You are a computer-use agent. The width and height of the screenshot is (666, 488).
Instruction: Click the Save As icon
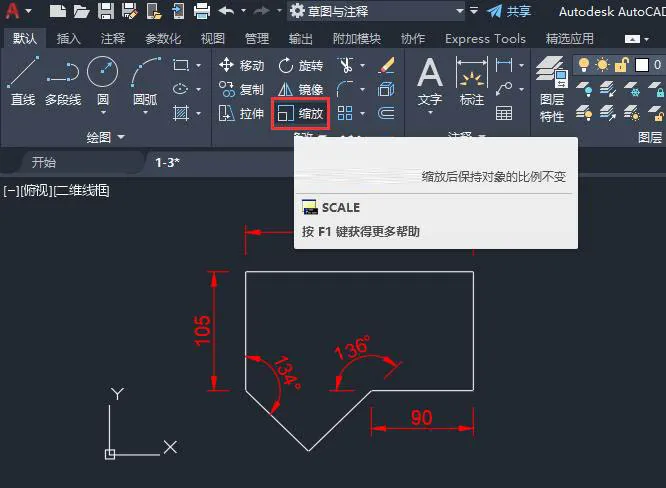pyautogui.click(x=130, y=11)
